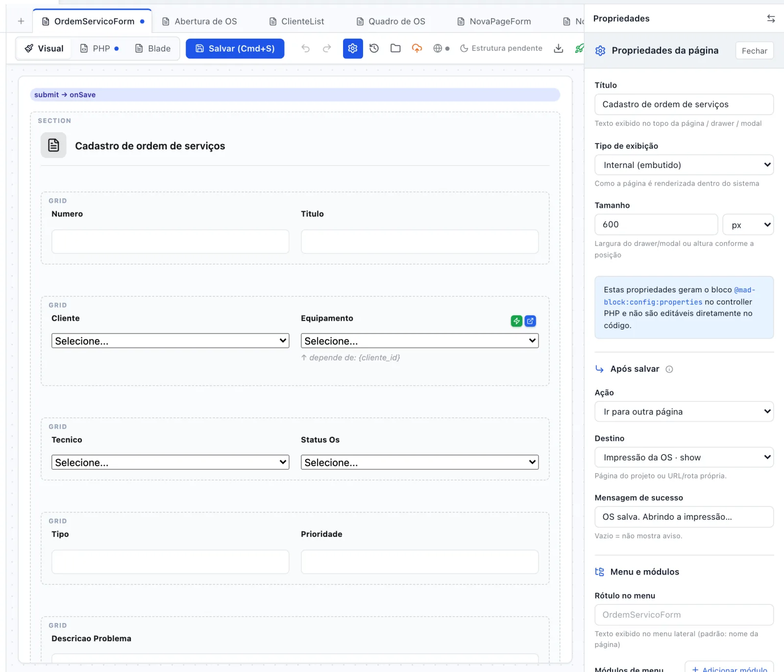This screenshot has width=784, height=672.
Task: Click the globe icon in toolbar
Action: coord(438,48)
